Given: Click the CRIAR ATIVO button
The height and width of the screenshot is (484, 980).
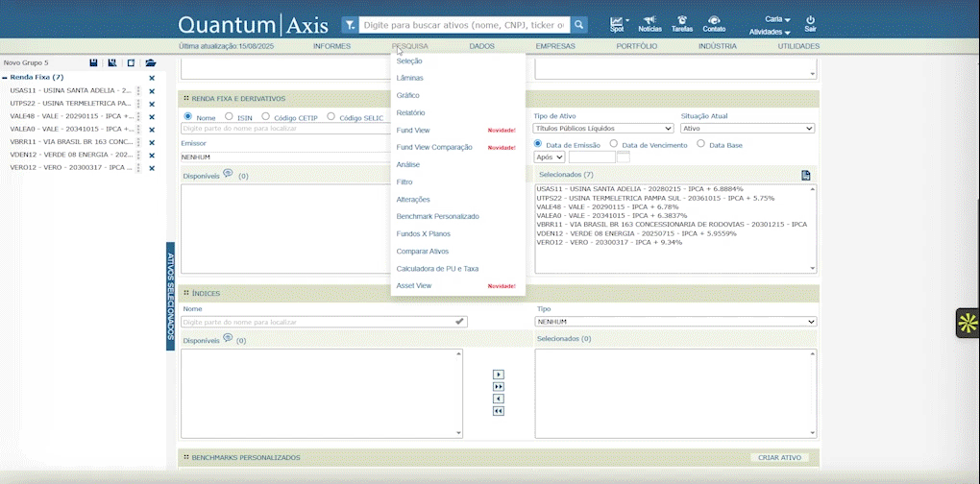Looking at the screenshot, I should [779, 458].
